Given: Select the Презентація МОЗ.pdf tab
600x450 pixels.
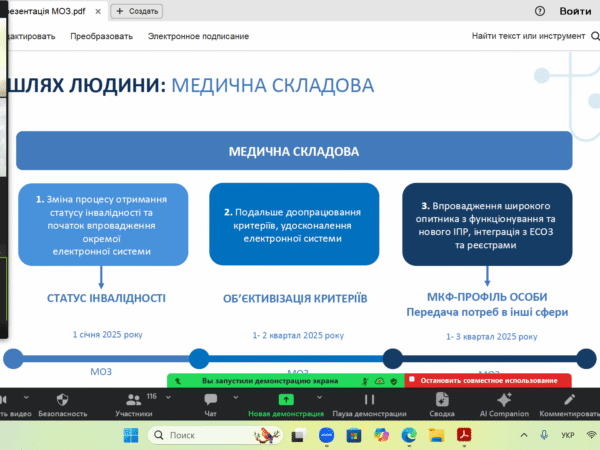Looking at the screenshot, I should (x=47, y=11).
